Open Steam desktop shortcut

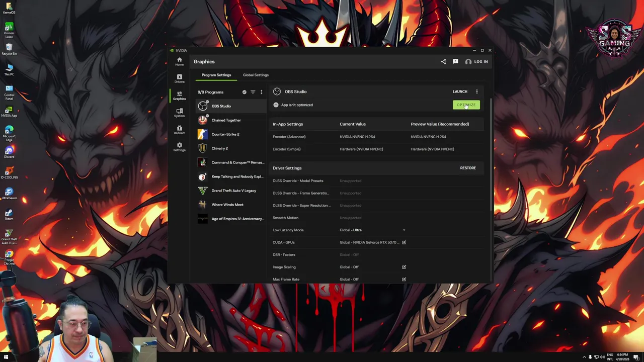pyautogui.click(x=9, y=214)
